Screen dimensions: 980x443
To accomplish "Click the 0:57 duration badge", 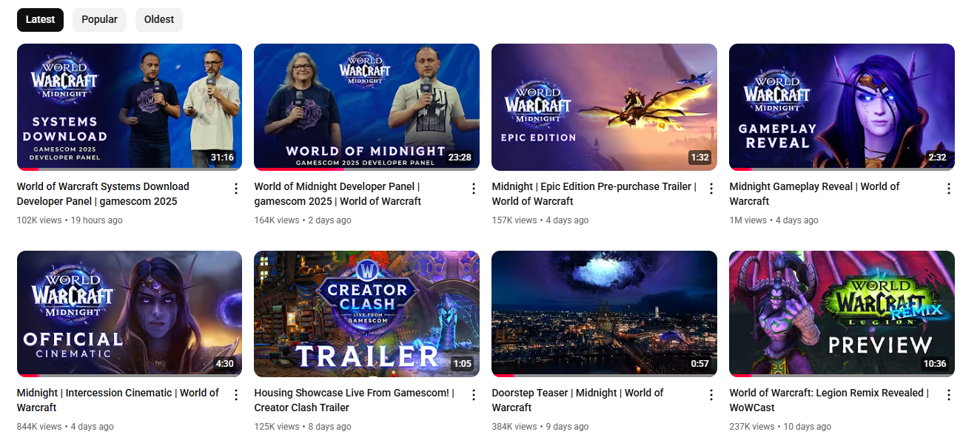I will tap(699, 364).
